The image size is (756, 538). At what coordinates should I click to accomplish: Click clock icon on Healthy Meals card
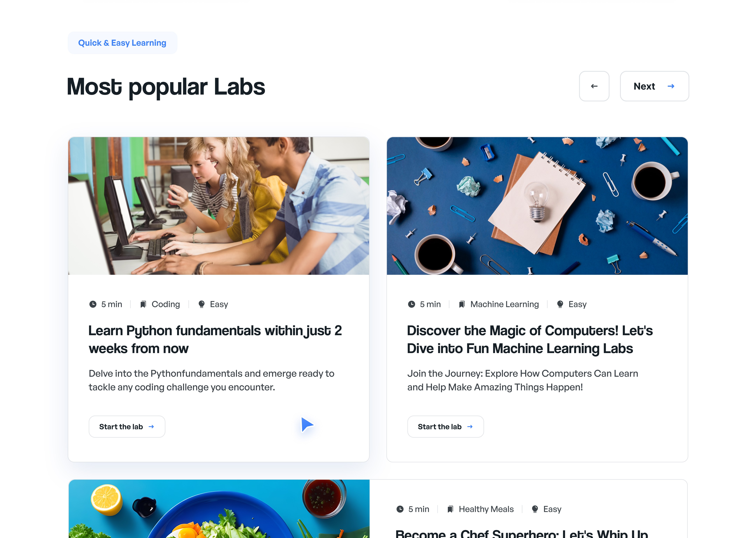pos(400,509)
